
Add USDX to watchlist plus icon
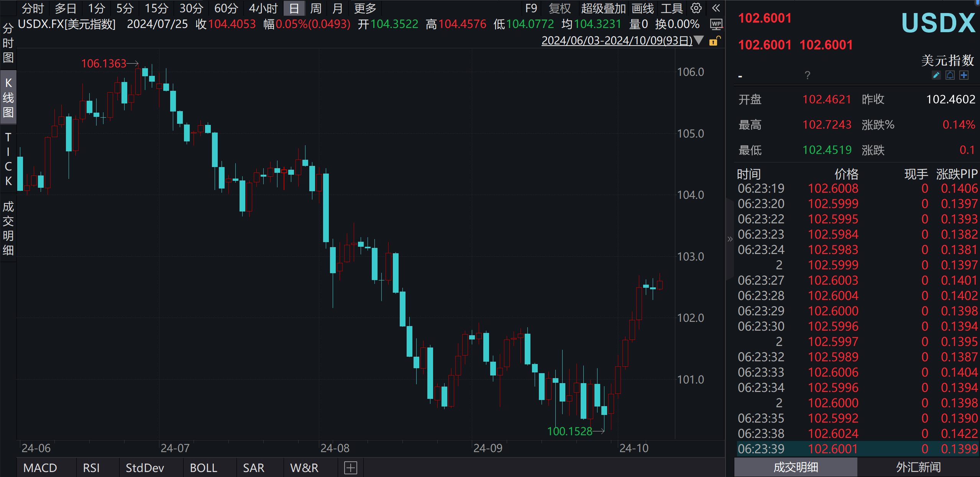(964, 75)
